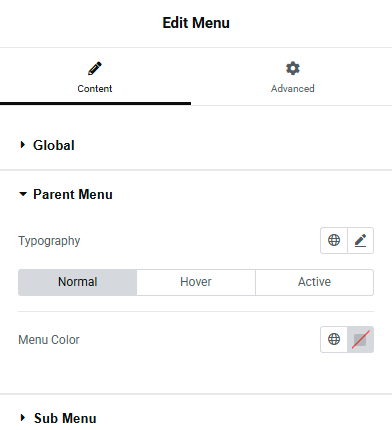Viewport: 392px width, 430px height.
Task: Click the Menu Color label
Action: click(49, 340)
